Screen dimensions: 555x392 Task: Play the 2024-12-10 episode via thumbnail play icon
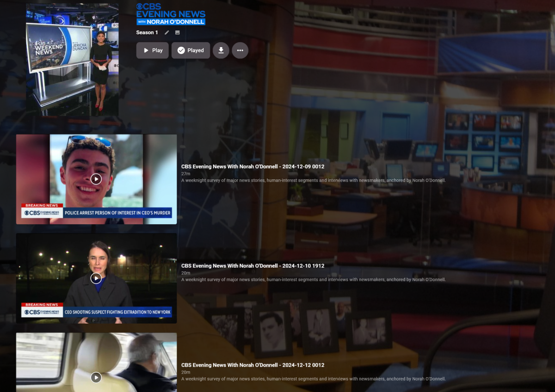pos(96,278)
